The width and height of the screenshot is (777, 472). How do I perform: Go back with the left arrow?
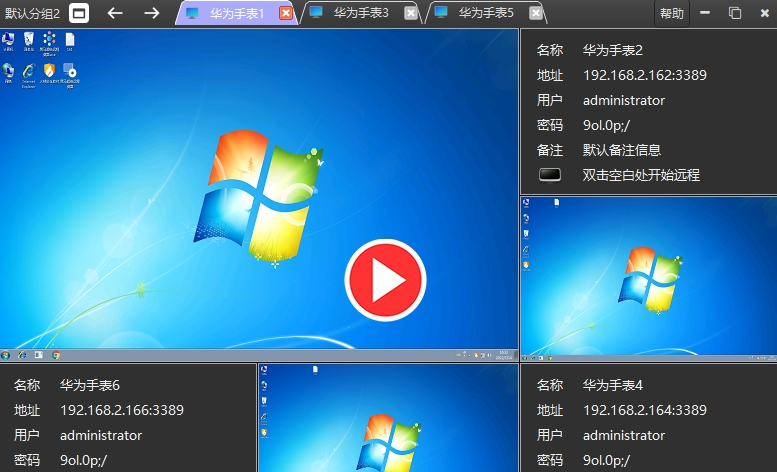pos(115,13)
